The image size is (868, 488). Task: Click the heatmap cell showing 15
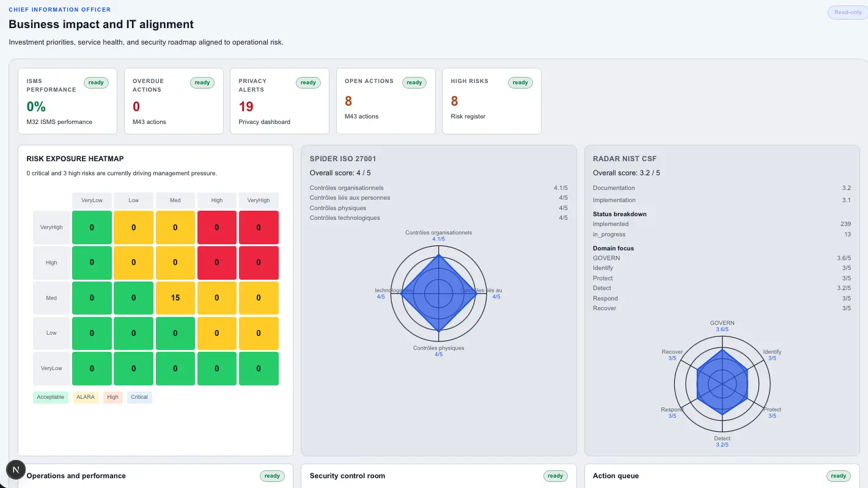tap(175, 298)
